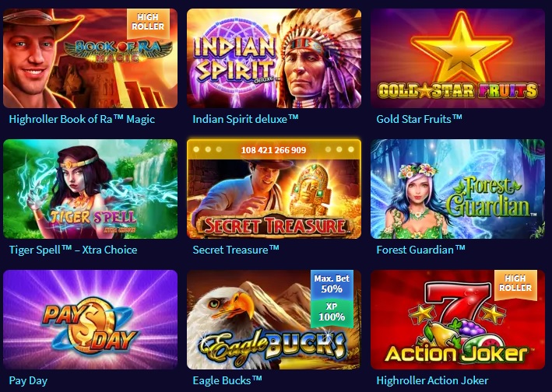Click the Tiger Spell – Xtra Choice title
Viewport: 552px width, 392px height.
73,250
